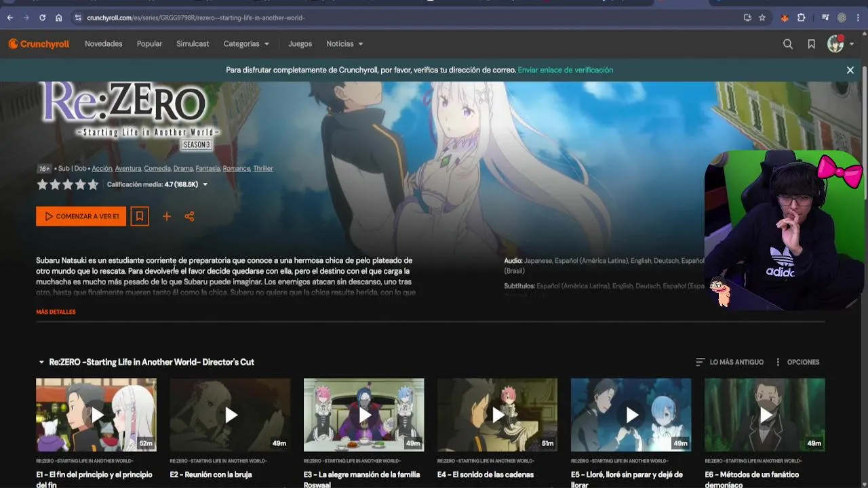Rate the series five stars

tap(93, 184)
